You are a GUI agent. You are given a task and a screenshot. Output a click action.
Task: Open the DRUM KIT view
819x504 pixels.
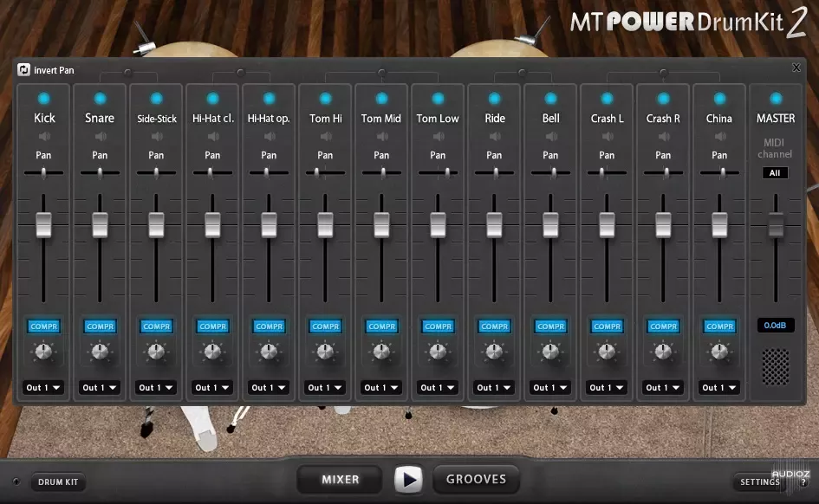click(58, 482)
